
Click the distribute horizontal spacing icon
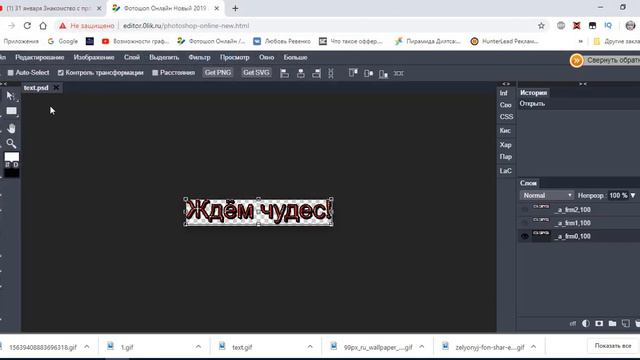click(331, 73)
